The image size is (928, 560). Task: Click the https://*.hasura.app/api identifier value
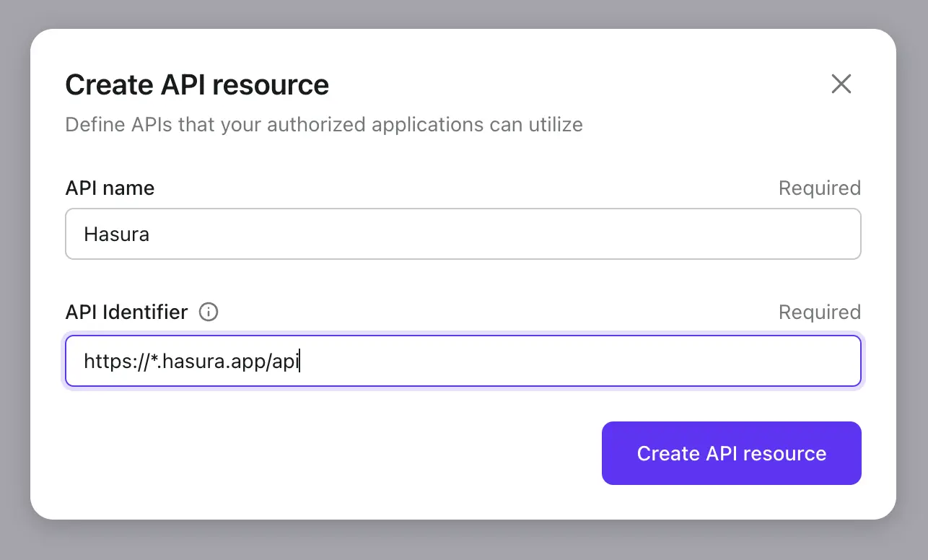(x=192, y=361)
